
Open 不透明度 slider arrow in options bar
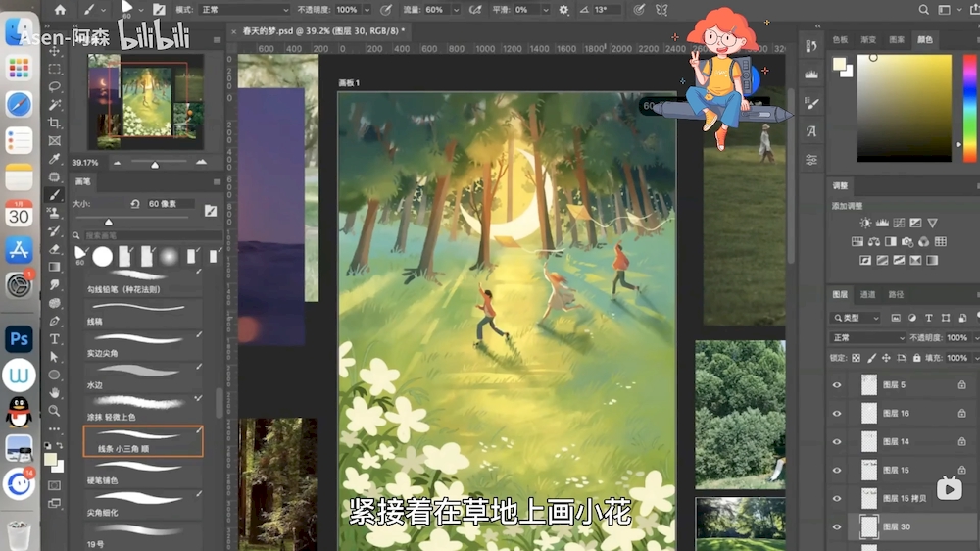(367, 10)
